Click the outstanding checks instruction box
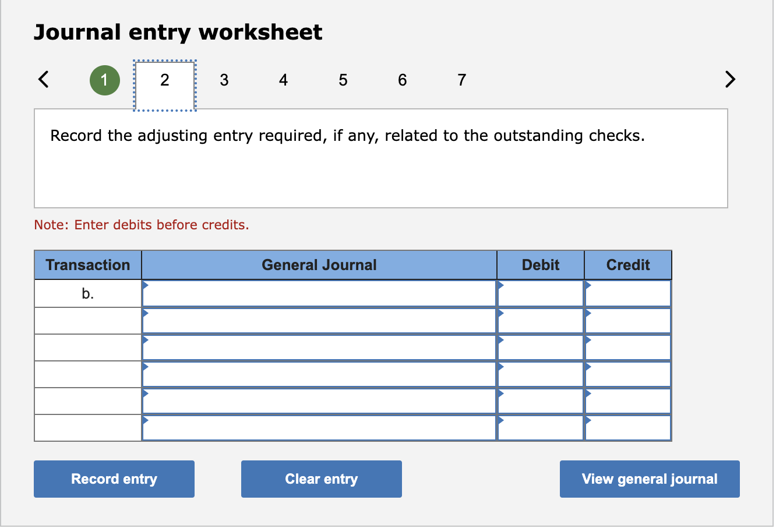This screenshot has width=783, height=532. 380,157
